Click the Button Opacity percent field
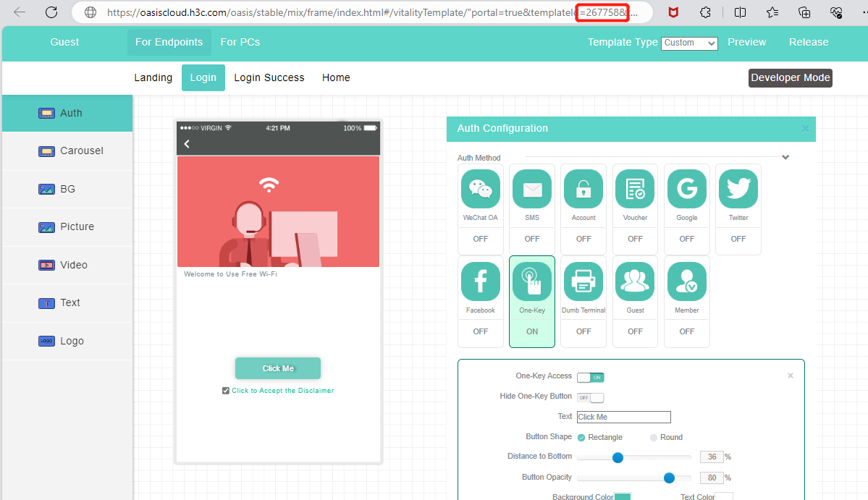The width and height of the screenshot is (868, 500). coord(712,478)
